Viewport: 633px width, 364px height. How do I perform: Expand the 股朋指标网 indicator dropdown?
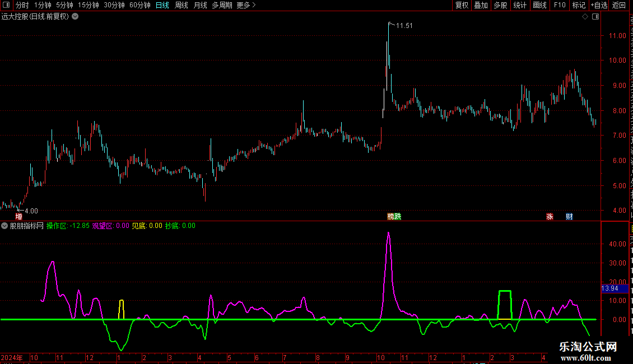pyautogui.click(x=4, y=226)
